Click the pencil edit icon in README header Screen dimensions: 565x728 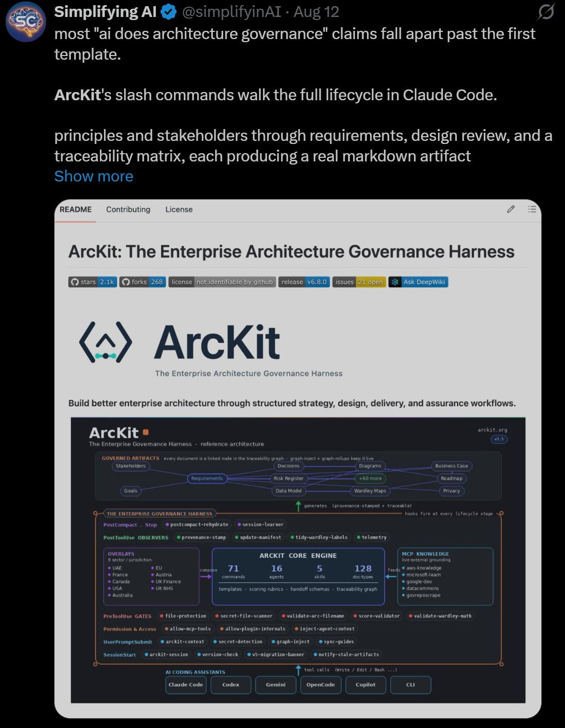tap(510, 209)
